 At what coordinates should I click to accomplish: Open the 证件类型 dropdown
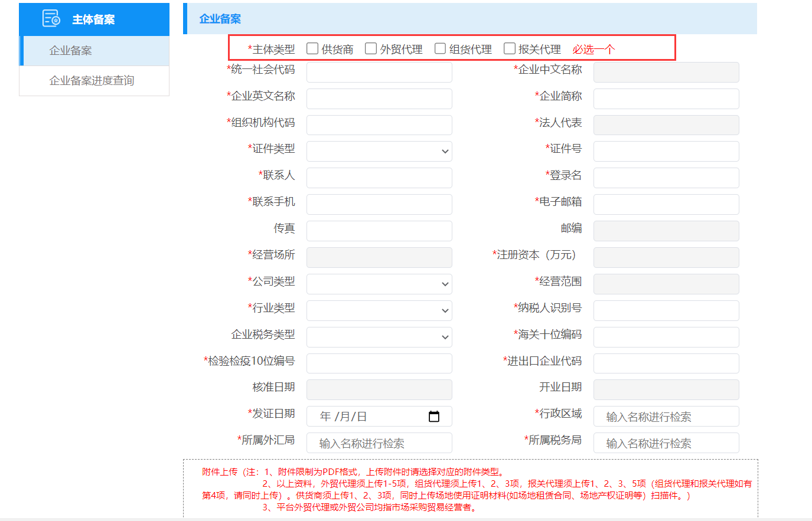click(379, 151)
